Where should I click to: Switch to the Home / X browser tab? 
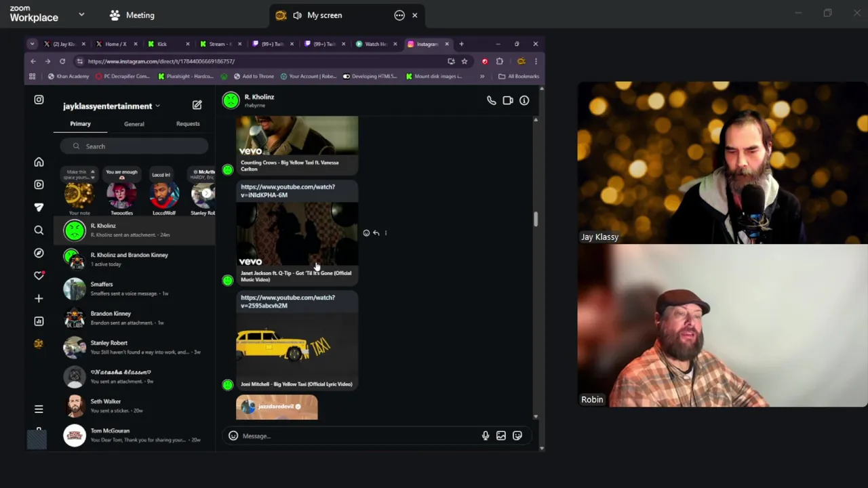115,44
